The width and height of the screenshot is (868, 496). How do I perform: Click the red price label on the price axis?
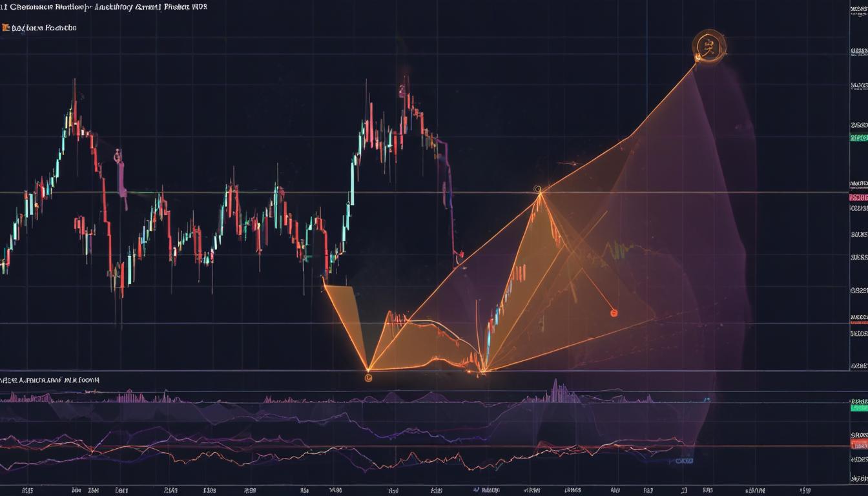tap(858, 197)
